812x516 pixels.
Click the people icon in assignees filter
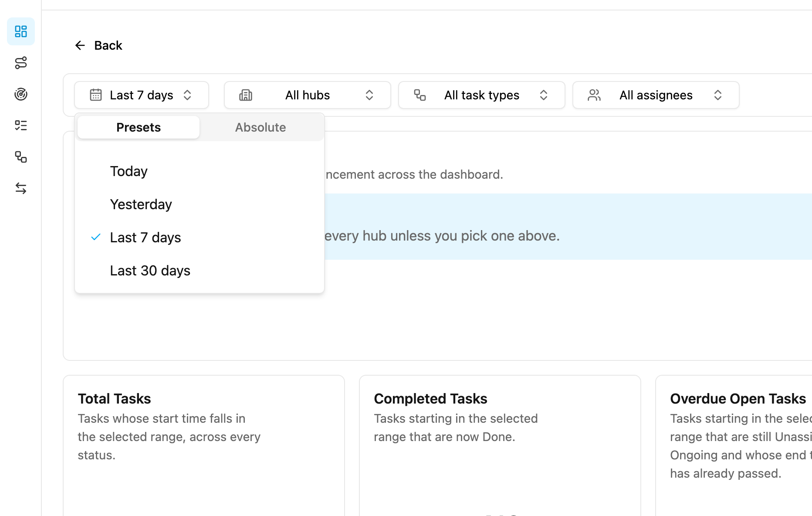[594, 95]
